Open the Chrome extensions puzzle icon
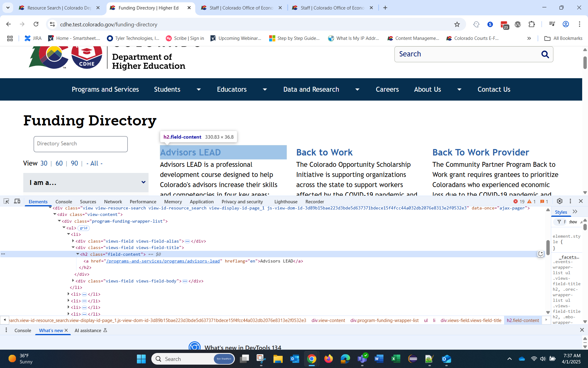Screen dimensions: 588x368 532,24
